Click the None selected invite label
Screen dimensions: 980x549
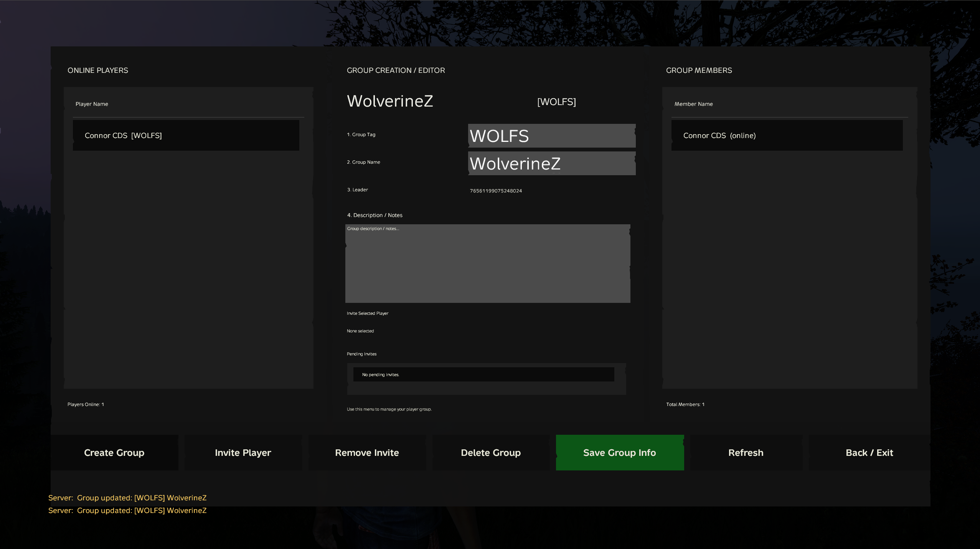tap(360, 331)
